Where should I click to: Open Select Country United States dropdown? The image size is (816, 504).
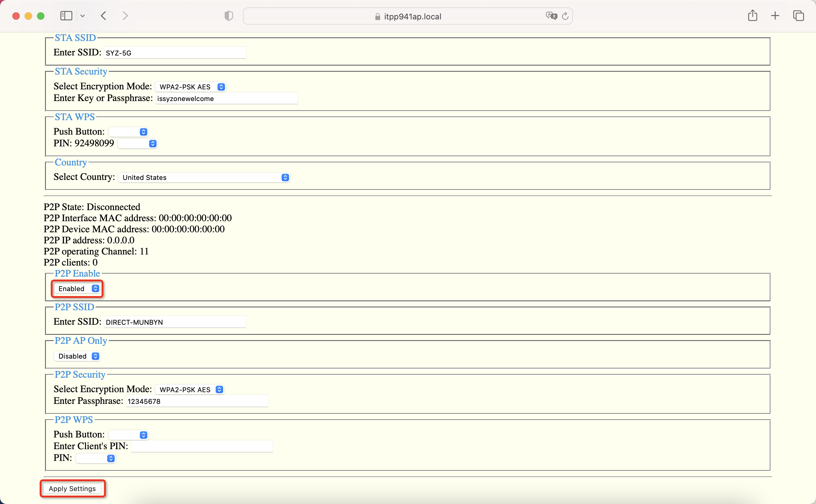tap(204, 177)
